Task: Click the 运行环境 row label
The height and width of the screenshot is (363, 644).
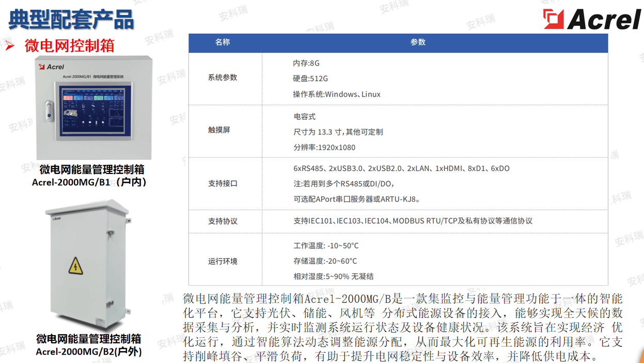Action: click(223, 261)
